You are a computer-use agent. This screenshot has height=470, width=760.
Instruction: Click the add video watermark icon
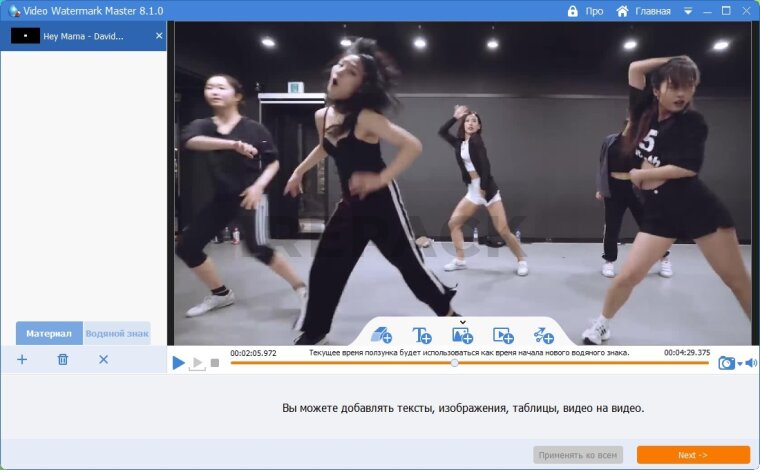point(503,335)
